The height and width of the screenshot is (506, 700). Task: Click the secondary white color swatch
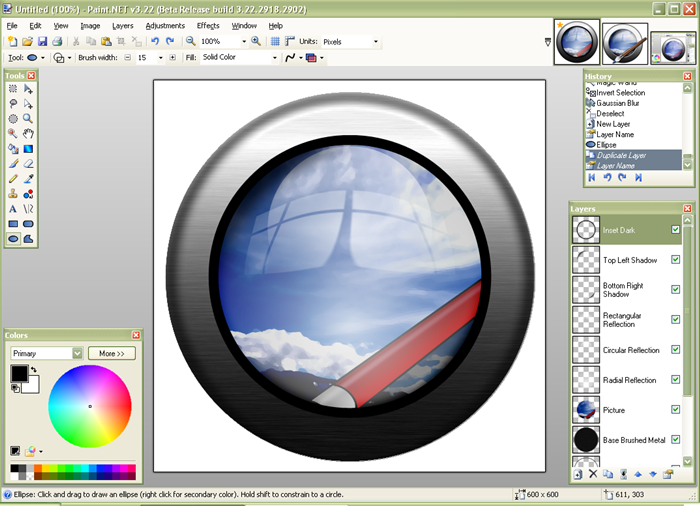(32, 386)
